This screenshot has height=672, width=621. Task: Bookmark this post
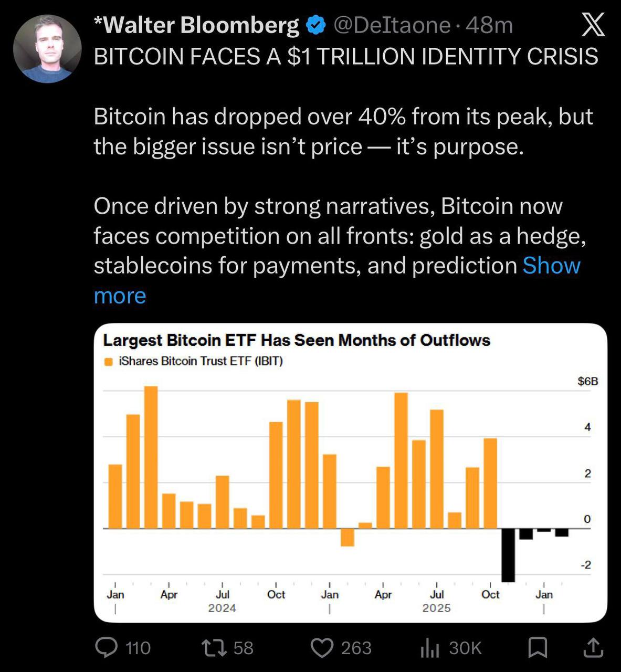coord(538,647)
